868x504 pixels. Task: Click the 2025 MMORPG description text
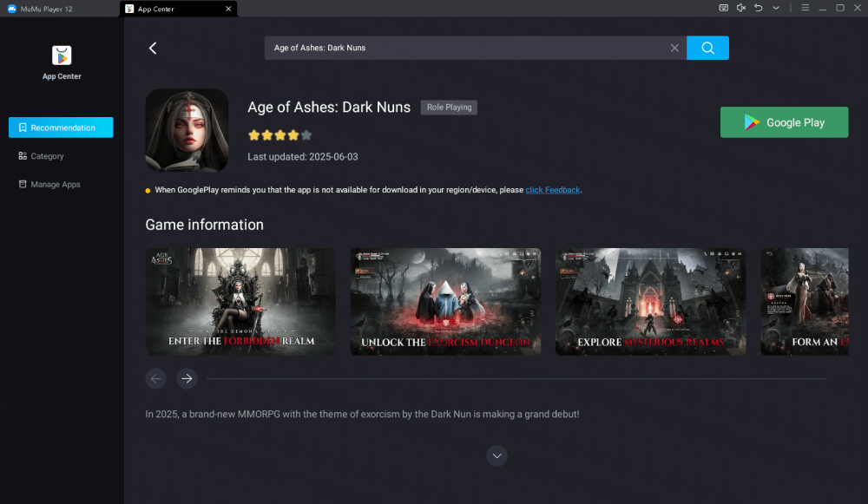tap(362, 414)
